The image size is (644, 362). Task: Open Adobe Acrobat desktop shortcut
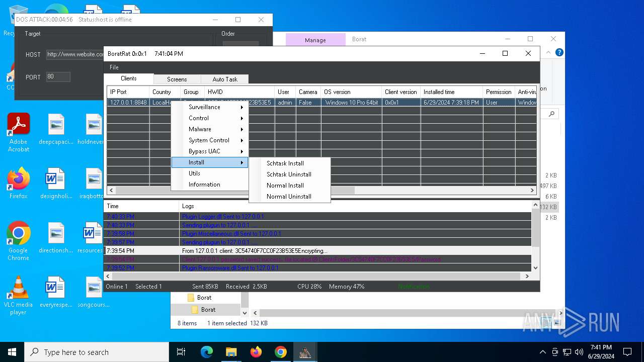[19, 132]
